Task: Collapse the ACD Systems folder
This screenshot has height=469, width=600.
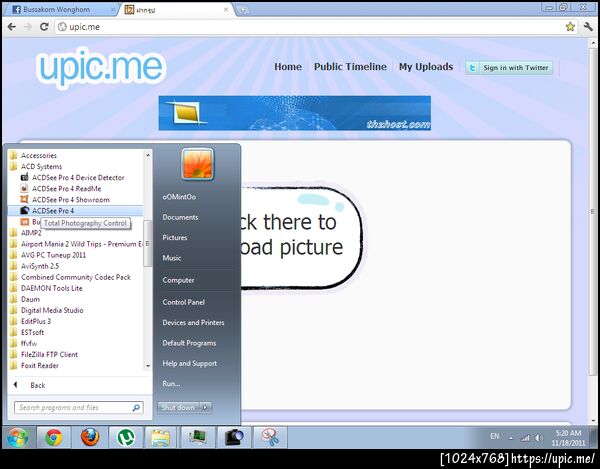Action: pyautogui.click(x=41, y=166)
